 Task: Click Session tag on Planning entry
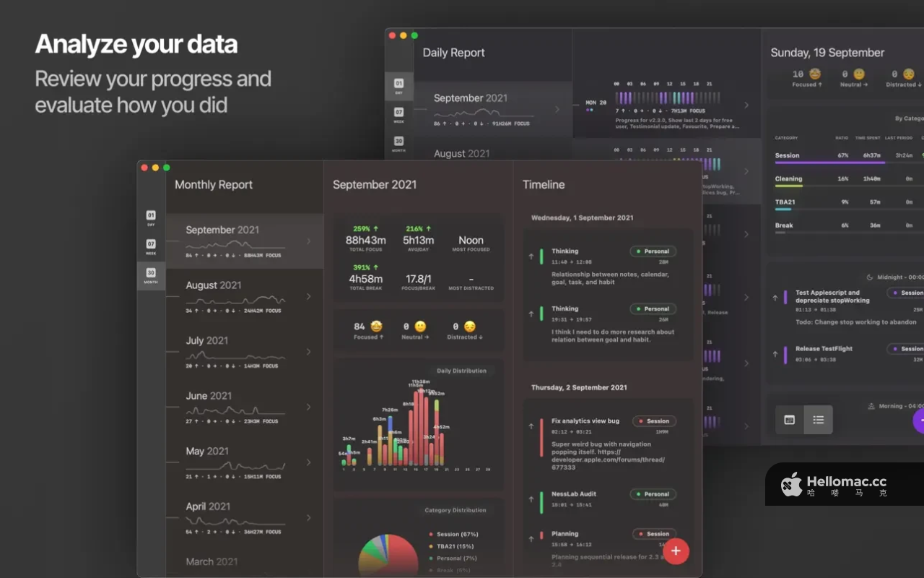pyautogui.click(x=654, y=534)
